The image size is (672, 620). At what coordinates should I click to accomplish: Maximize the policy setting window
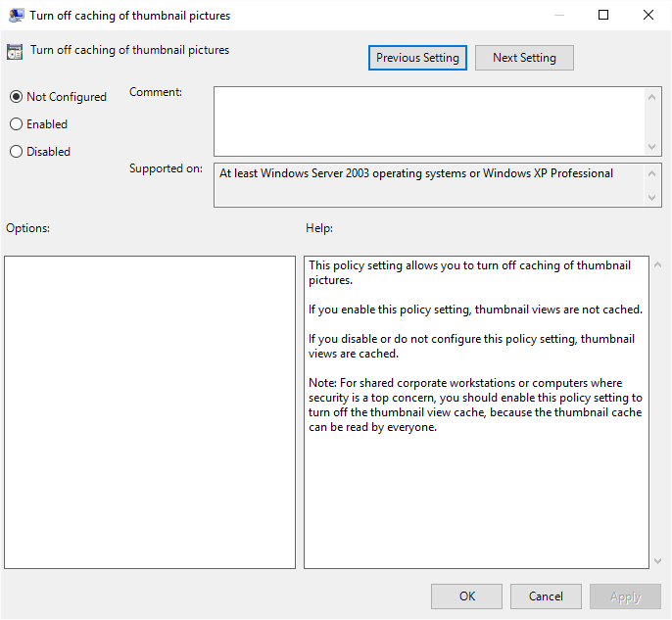603,15
